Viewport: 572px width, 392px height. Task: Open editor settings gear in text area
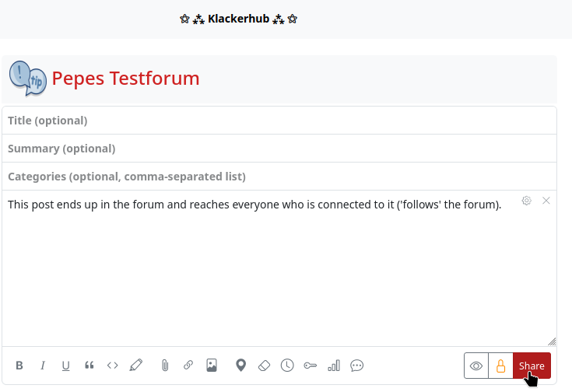[x=527, y=201]
